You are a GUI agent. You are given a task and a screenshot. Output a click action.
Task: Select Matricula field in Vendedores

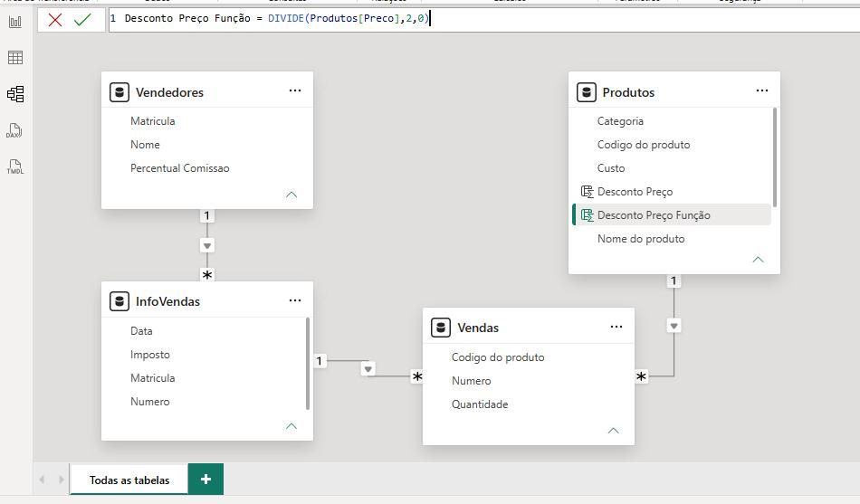(152, 121)
